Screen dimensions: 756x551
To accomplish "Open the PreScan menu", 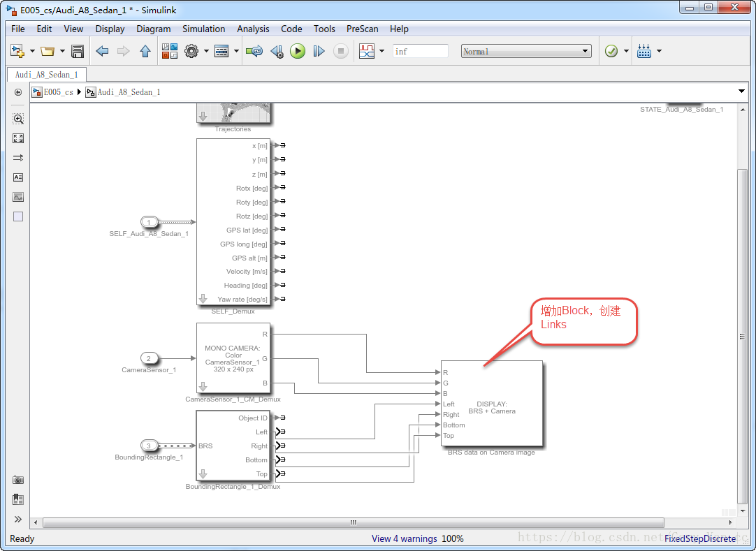I will [x=362, y=29].
